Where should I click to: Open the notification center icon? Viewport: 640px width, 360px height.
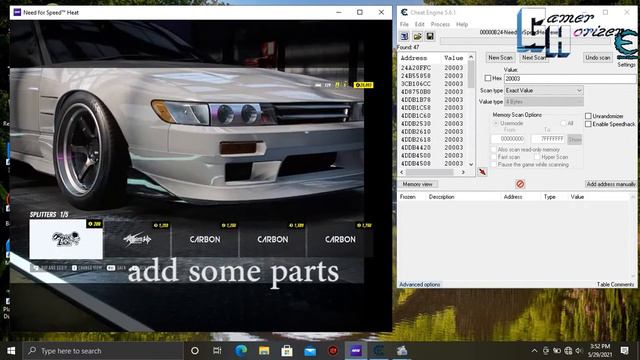[624, 351]
